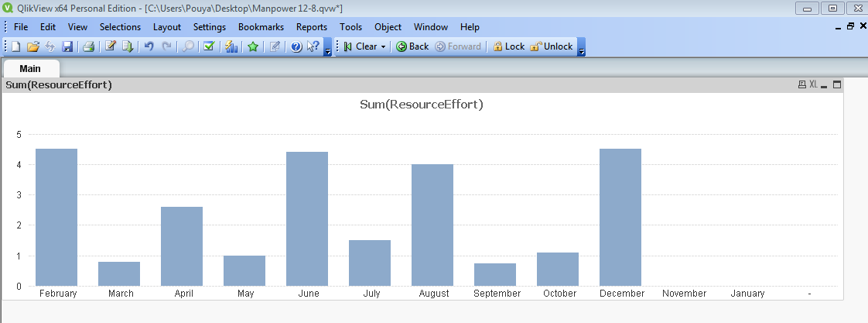Open the Edit menu

(x=48, y=27)
